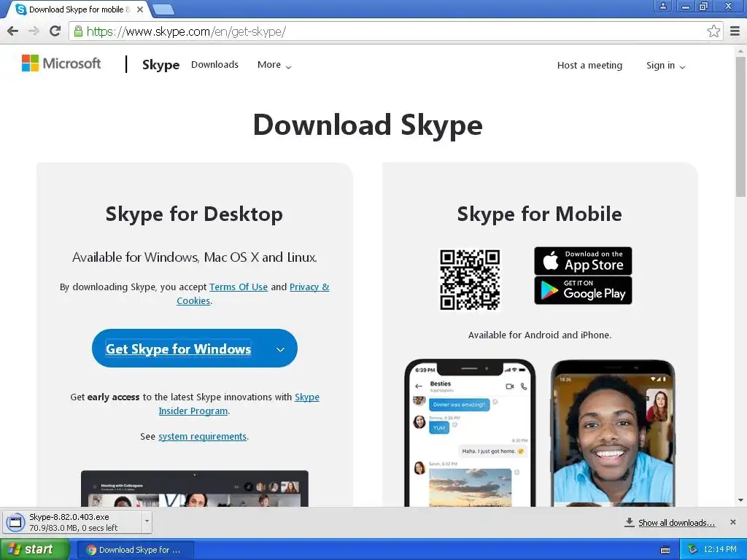Click the Skype navigation brand link
The image size is (747, 560).
pos(160,65)
